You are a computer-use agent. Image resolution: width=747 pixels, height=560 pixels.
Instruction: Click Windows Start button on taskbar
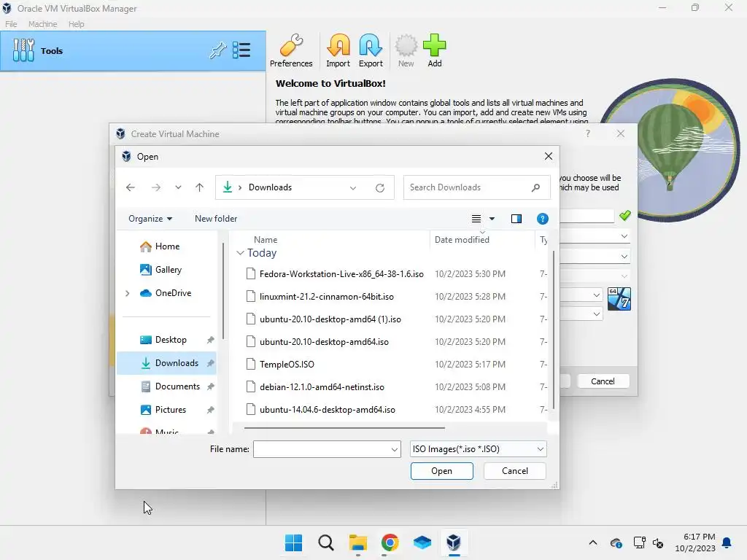point(293,542)
